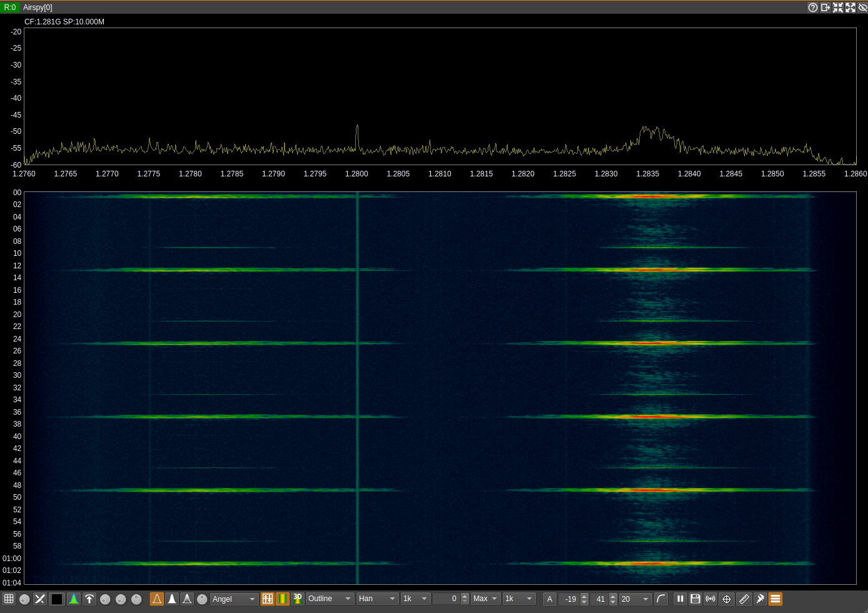Click the reference level -19 field

(x=570, y=599)
